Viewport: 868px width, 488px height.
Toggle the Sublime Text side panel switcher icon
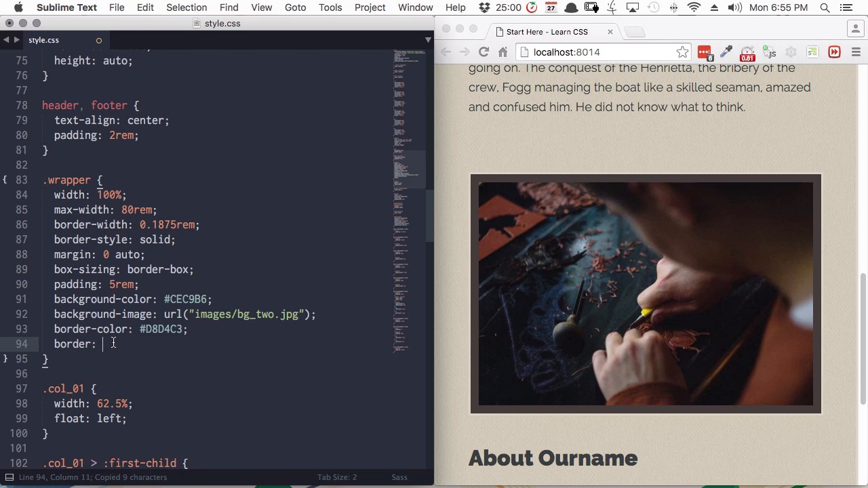[x=9, y=477]
